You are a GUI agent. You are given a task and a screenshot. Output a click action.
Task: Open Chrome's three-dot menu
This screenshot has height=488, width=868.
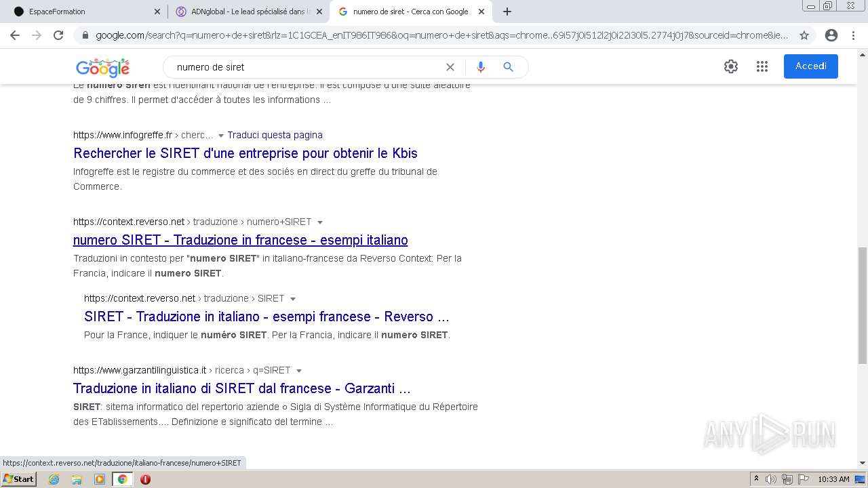tap(853, 35)
